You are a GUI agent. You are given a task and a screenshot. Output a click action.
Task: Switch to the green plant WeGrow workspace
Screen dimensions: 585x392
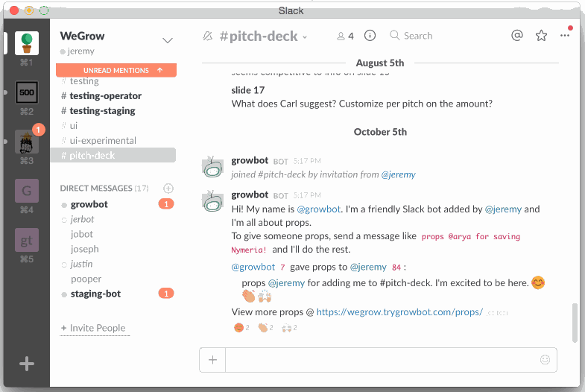(27, 42)
